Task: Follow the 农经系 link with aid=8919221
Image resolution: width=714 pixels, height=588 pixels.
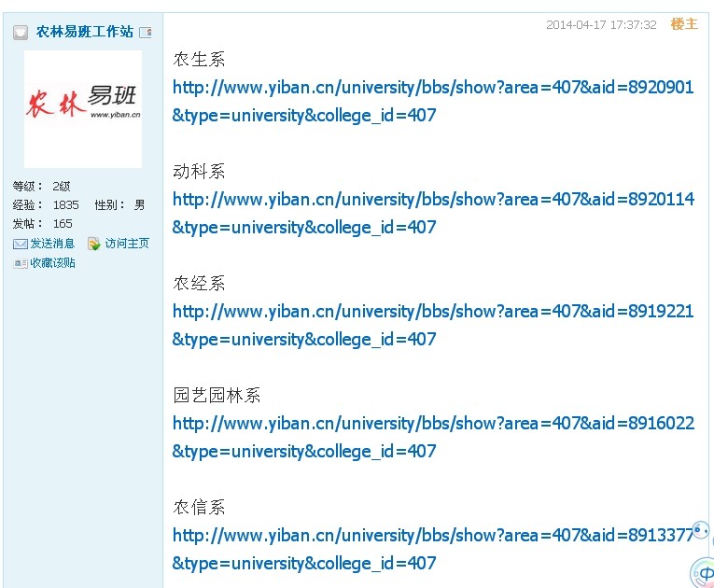Action: tap(433, 312)
